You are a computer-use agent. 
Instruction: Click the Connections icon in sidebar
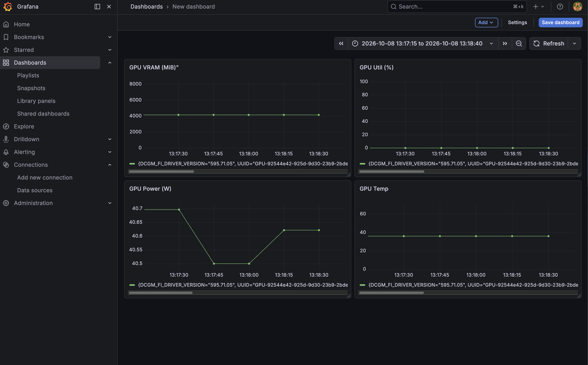pyautogui.click(x=6, y=165)
